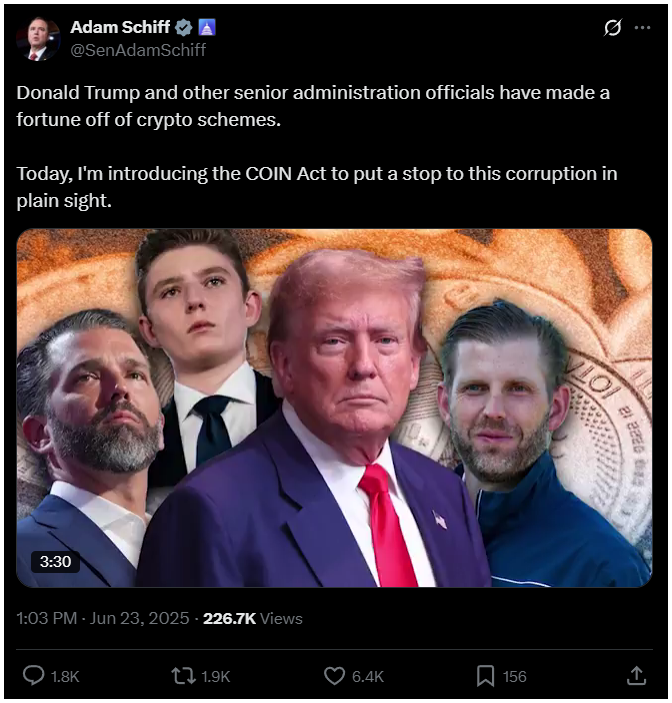View the 226.7K Views analytics
The image size is (672, 703).
click(x=253, y=618)
